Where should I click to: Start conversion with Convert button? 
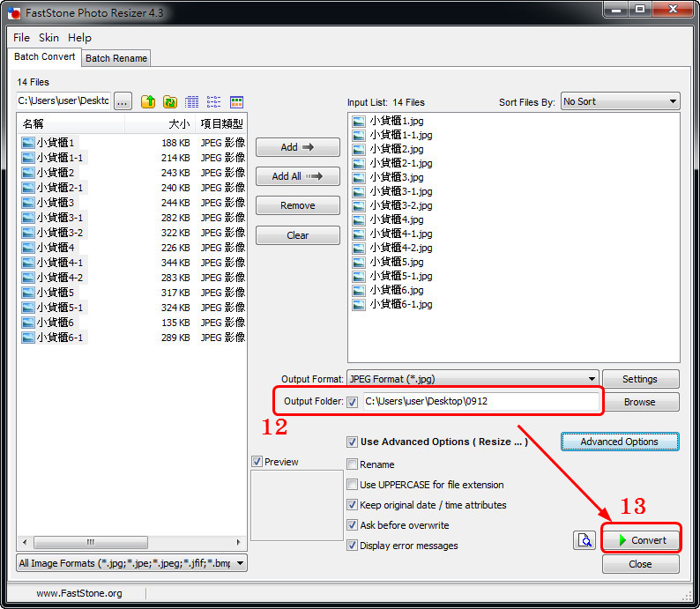pos(641,540)
